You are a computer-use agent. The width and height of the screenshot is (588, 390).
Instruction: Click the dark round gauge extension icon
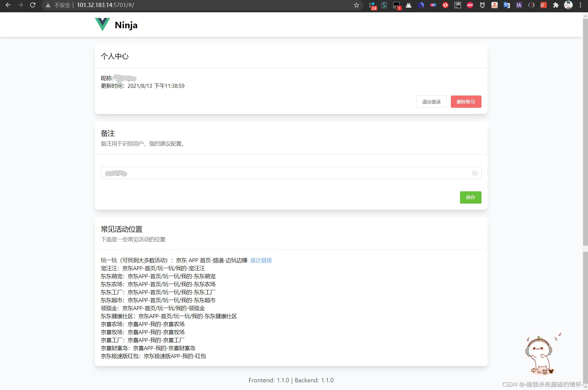[531, 5]
